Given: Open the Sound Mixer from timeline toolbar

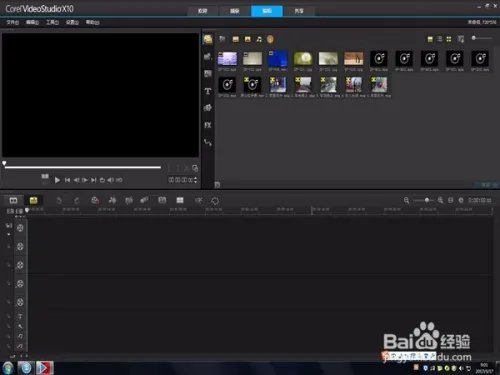Looking at the screenshot, I should (112, 200).
